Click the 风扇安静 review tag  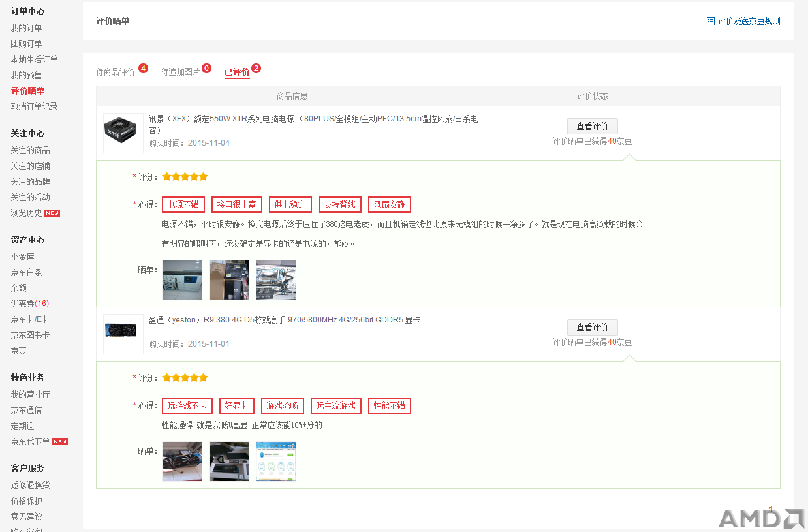390,204
